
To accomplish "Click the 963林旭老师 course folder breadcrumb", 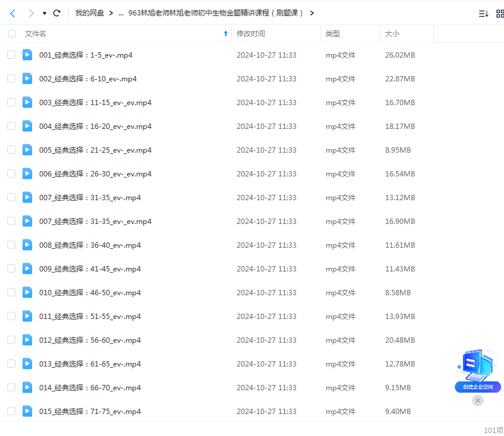I will pos(214,12).
